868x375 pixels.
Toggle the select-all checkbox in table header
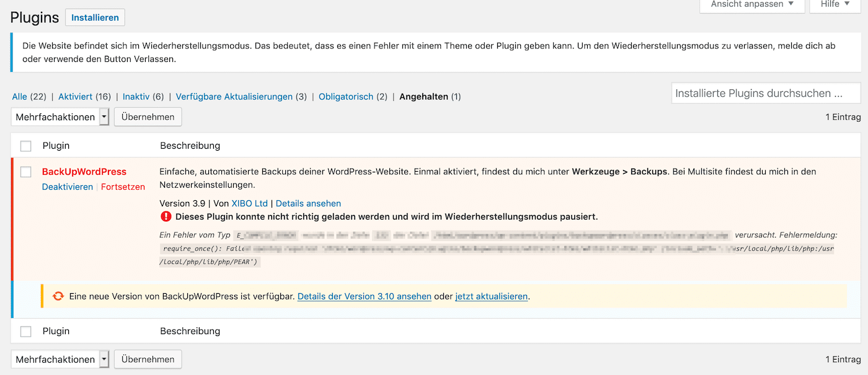(x=25, y=146)
